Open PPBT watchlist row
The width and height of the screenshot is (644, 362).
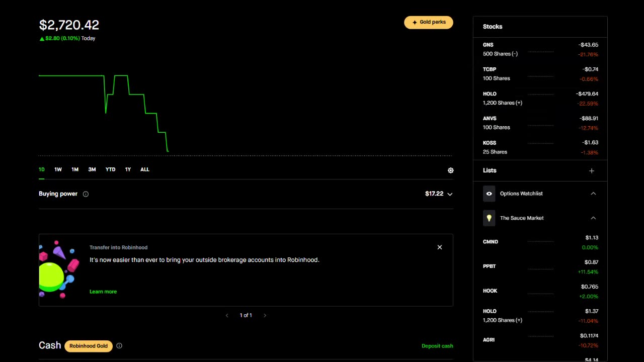point(540,267)
